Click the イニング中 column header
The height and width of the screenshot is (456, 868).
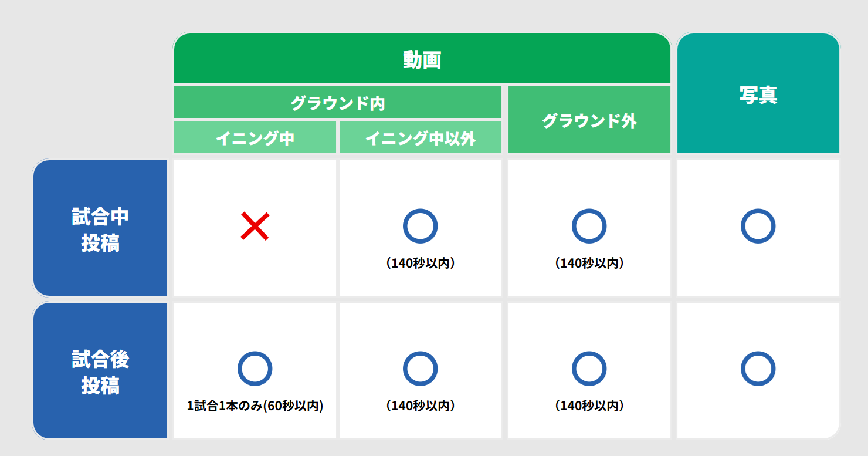[255, 139]
